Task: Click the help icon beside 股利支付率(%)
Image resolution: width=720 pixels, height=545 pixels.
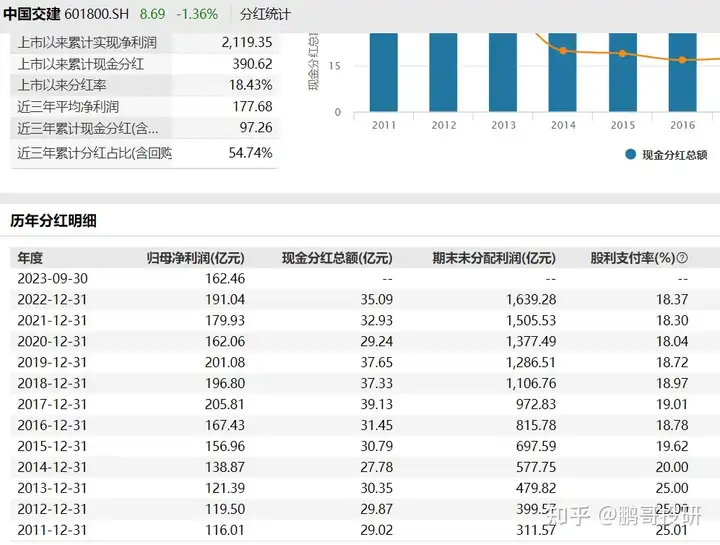Action: (682, 258)
